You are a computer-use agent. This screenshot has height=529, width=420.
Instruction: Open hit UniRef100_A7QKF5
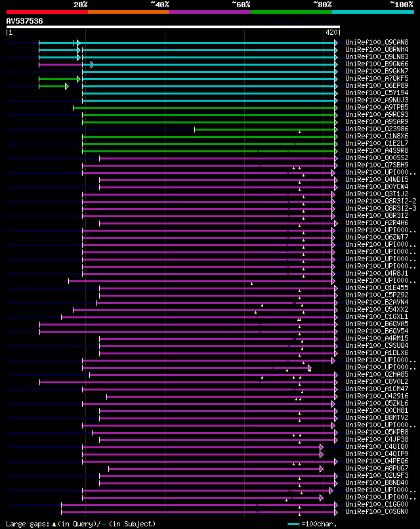[x=377, y=78]
